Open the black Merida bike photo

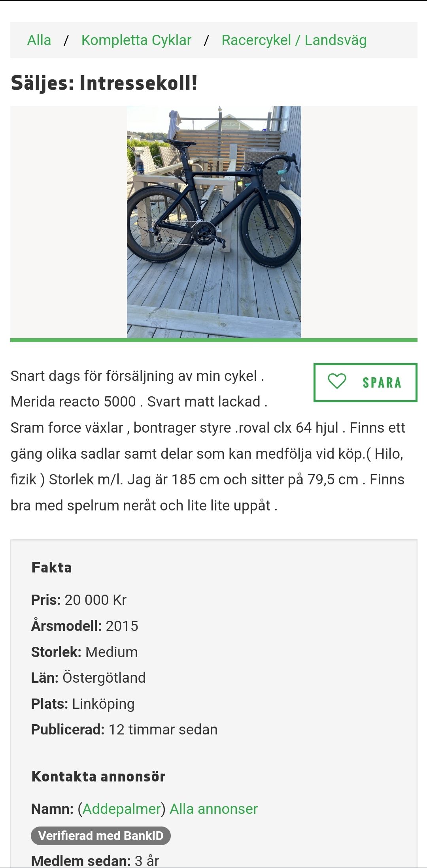214,222
